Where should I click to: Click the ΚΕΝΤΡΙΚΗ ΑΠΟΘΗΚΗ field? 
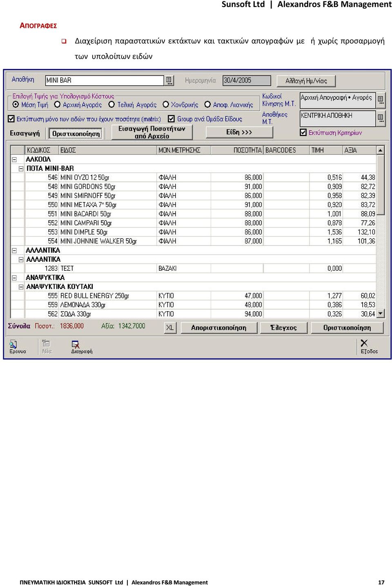click(338, 118)
